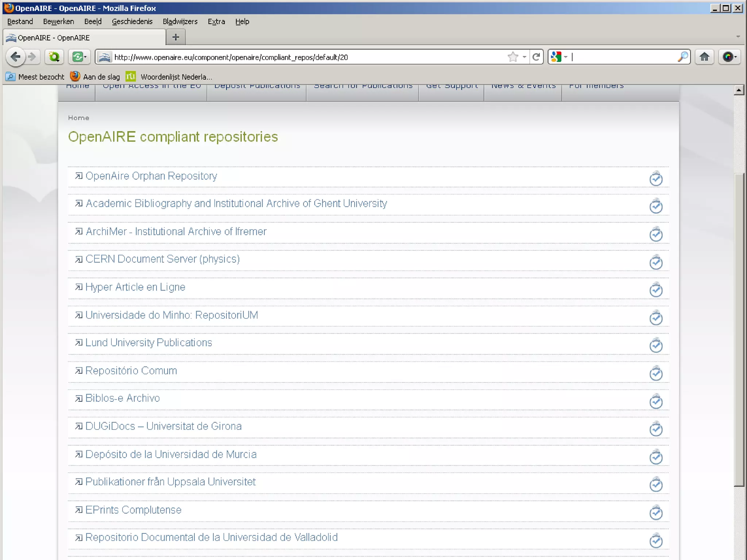Open the Aan de slag bookmark
Screen dimensions: 747x560
click(x=95, y=77)
